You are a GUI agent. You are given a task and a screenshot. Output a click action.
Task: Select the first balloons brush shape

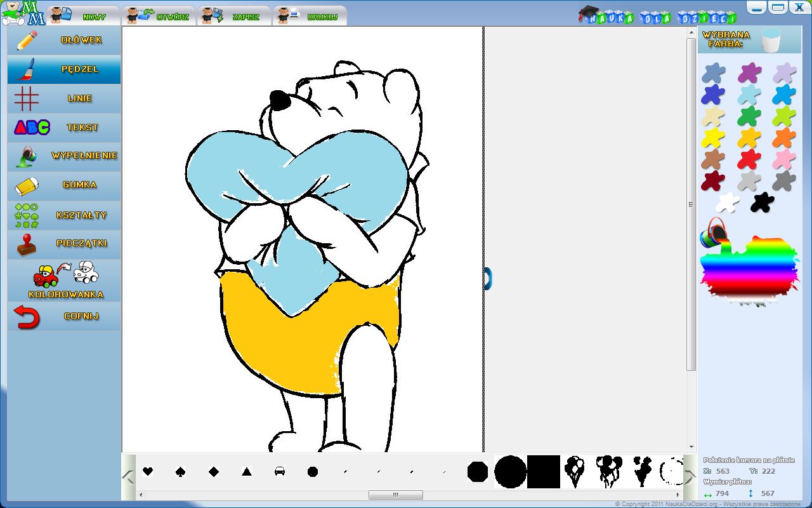(x=575, y=471)
